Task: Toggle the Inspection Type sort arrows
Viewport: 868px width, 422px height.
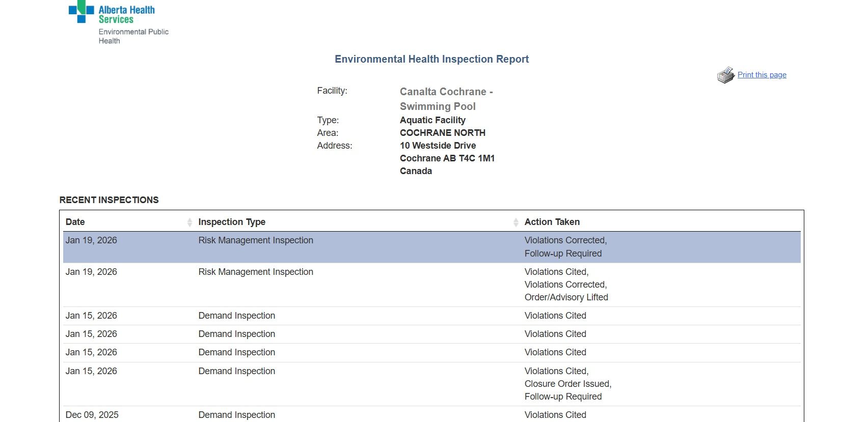Action: 516,222
